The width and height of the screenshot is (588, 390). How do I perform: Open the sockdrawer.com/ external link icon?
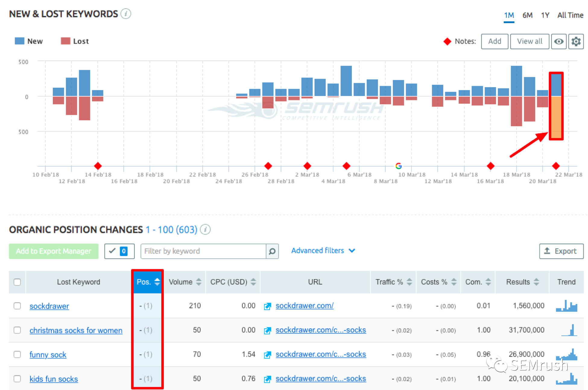pos(267,306)
